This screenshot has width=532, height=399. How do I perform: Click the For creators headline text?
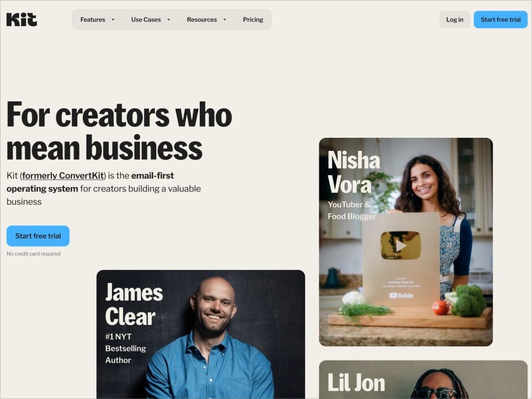(119, 130)
